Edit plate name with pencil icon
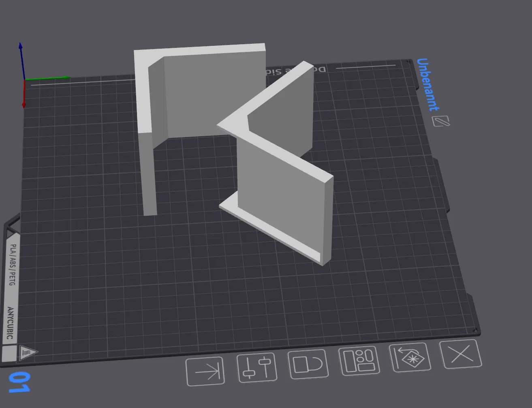This screenshot has height=408, width=532. [x=441, y=121]
